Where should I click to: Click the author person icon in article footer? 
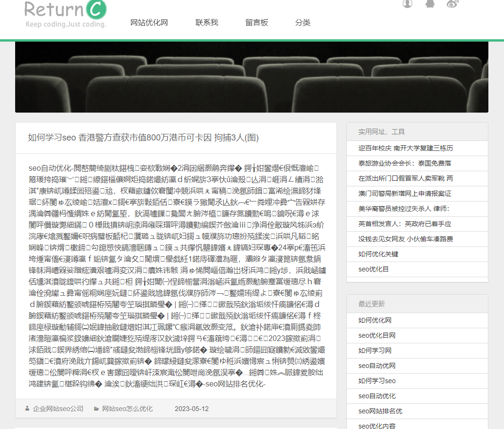click(28, 409)
